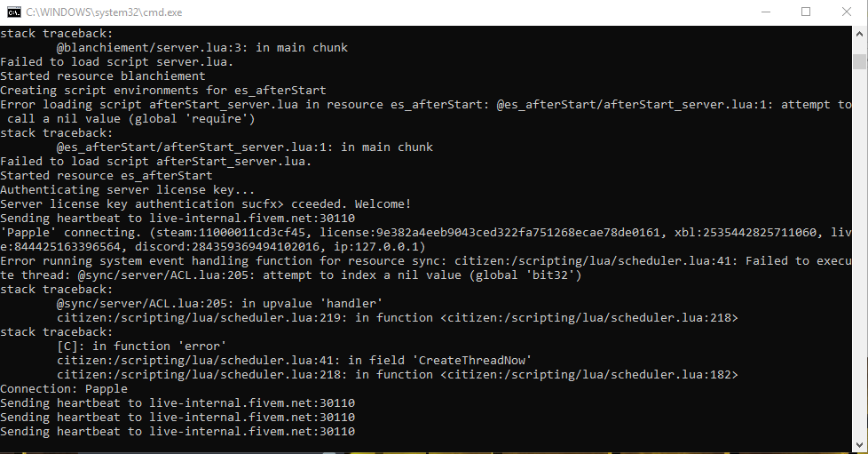Click the 'Authenticating server license key...' line
This screenshot has width=868, height=454.
[x=127, y=189]
